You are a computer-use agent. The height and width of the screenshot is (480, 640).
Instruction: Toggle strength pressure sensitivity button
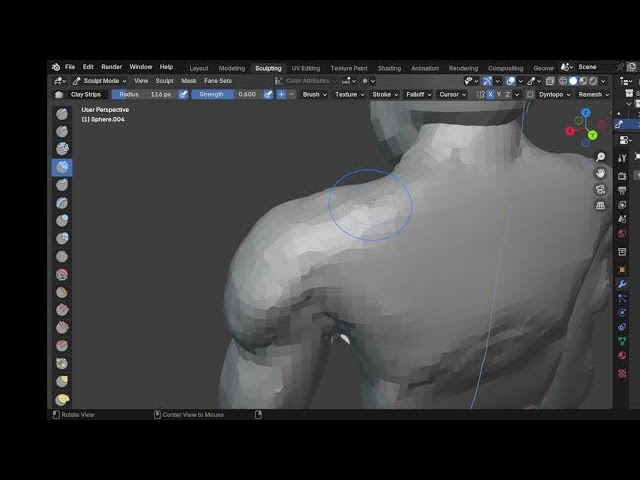coord(268,95)
